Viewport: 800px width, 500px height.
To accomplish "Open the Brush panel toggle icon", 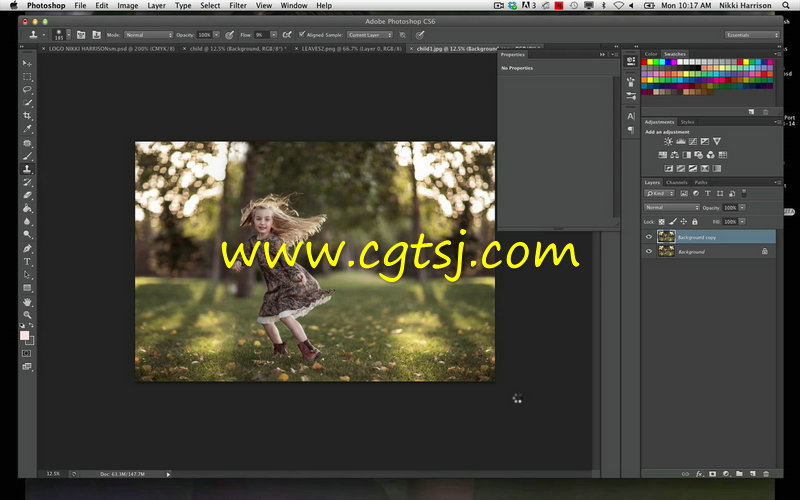I will click(81, 35).
